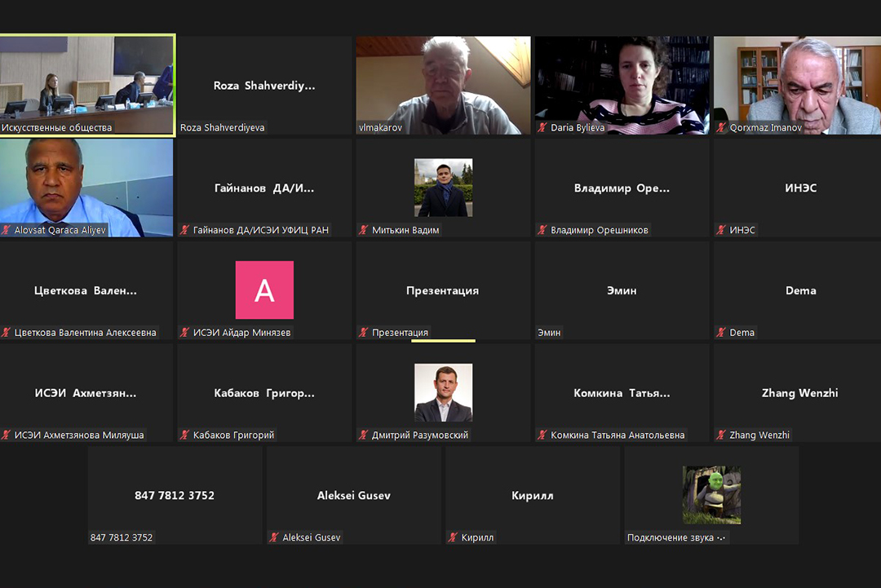Select the Shrek avatar participant tile
This screenshot has width=881, height=588.
point(711,494)
